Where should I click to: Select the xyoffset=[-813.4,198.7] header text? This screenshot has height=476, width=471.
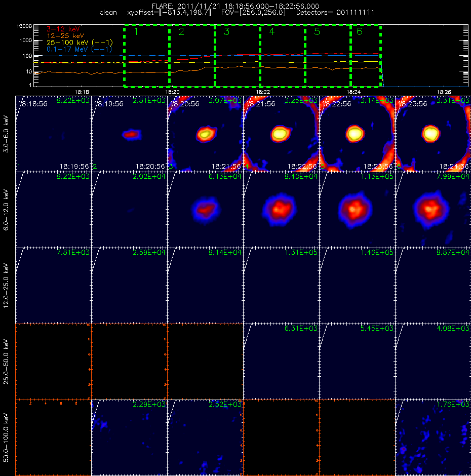pyautogui.click(x=169, y=13)
